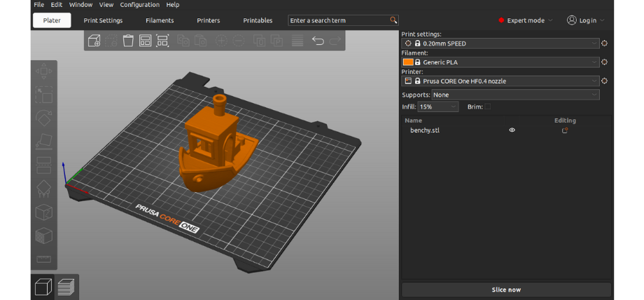Open print settings via the gear icon
The height and width of the screenshot is (300, 644).
click(604, 43)
